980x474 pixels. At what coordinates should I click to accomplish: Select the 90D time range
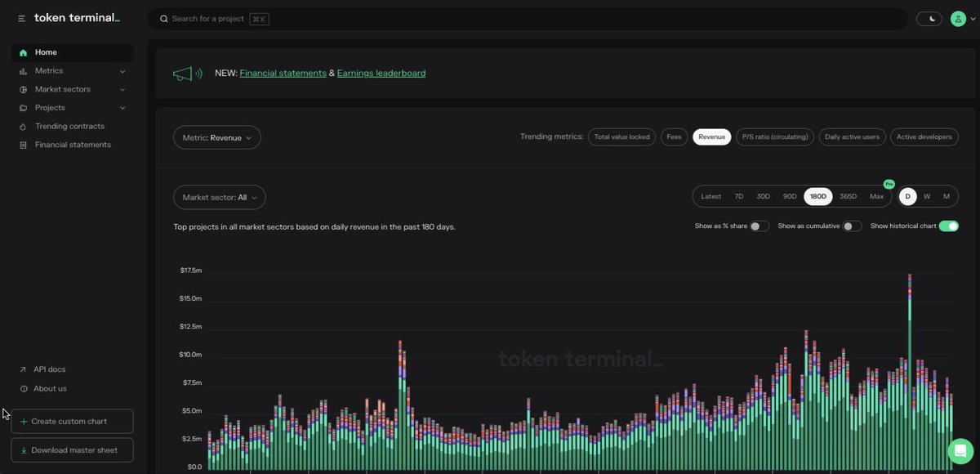coord(790,196)
